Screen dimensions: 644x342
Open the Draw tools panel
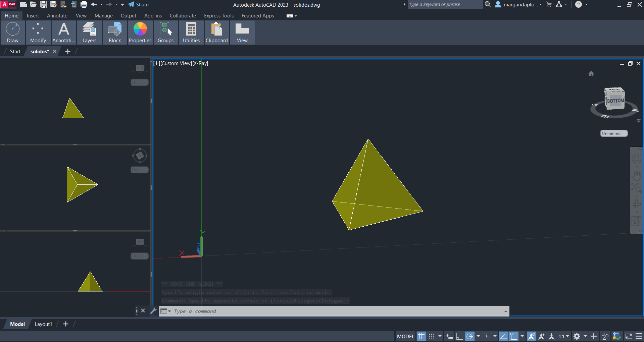[13, 33]
